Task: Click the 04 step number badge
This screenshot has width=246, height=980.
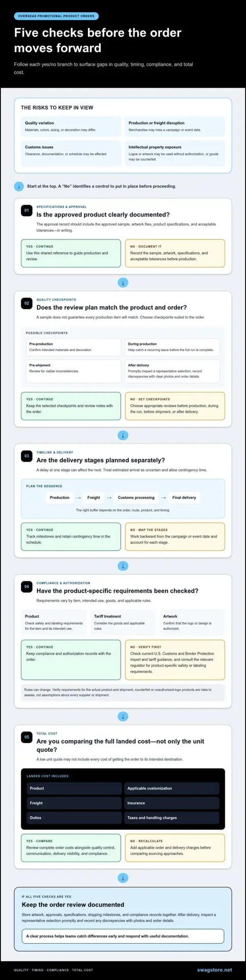Action: pos(27,586)
